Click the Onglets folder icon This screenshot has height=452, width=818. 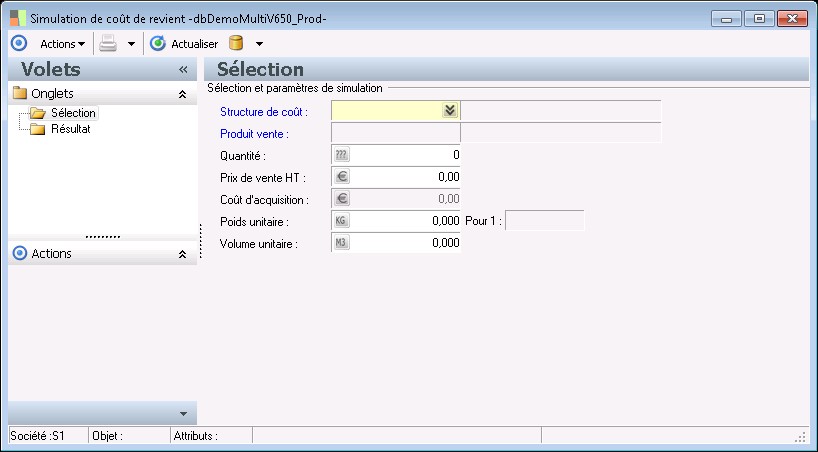tap(20, 93)
